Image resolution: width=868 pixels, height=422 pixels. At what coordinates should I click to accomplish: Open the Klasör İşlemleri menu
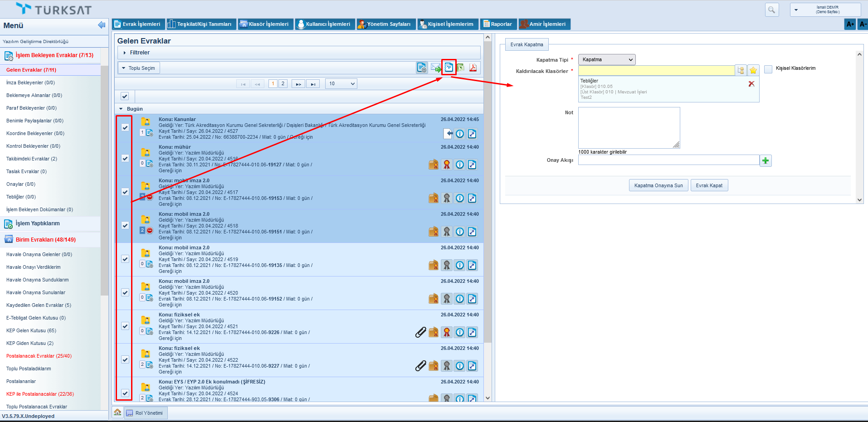[x=264, y=24]
